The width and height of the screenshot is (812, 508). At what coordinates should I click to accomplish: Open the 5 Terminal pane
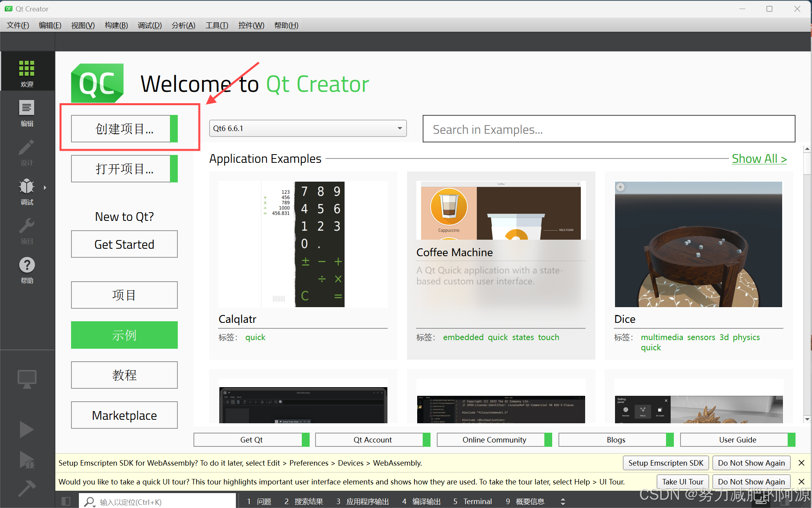click(x=473, y=501)
